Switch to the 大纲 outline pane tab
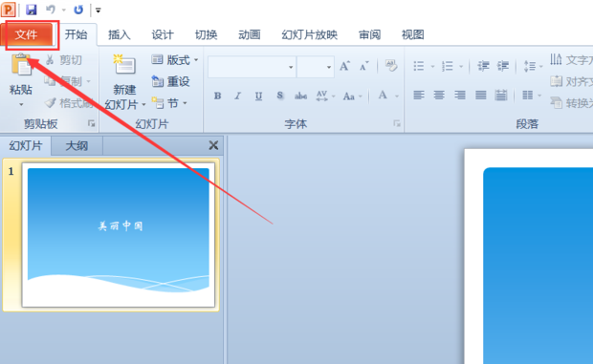The height and width of the screenshot is (364, 593). [77, 146]
